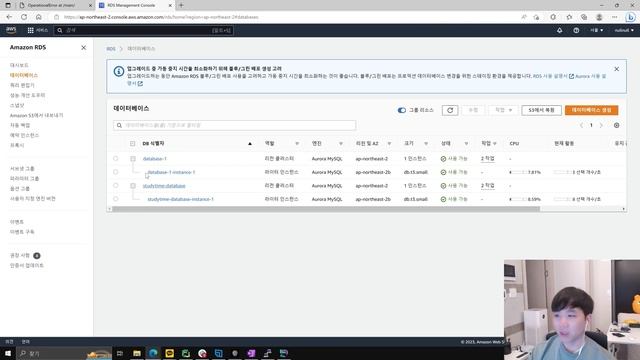Image resolution: width=640 pixels, height=360 pixels.
Task: Toggle the group resources switch
Action: [402, 110]
